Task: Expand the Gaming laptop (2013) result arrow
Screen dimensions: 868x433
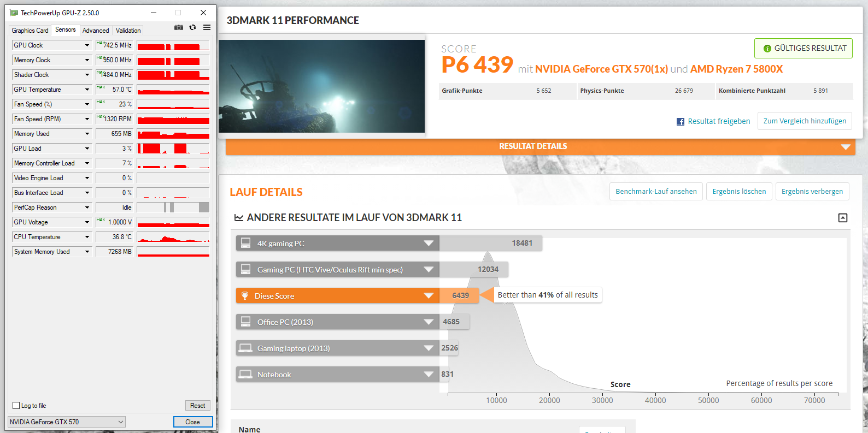Action: (429, 348)
